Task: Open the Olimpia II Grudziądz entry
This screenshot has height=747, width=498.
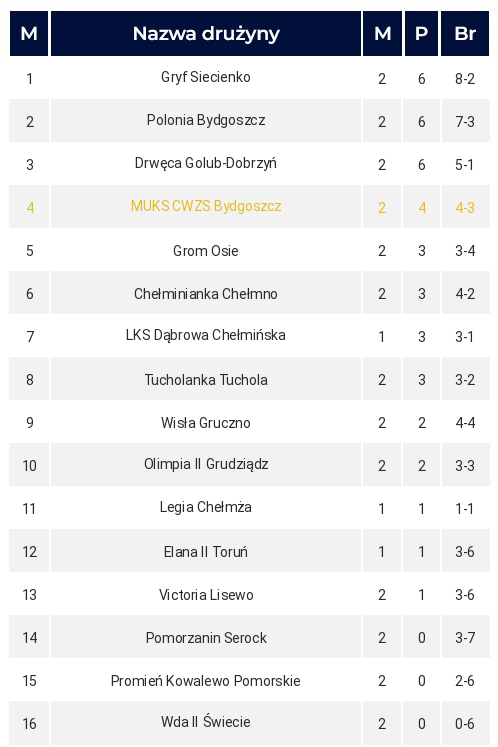Action: (x=205, y=464)
